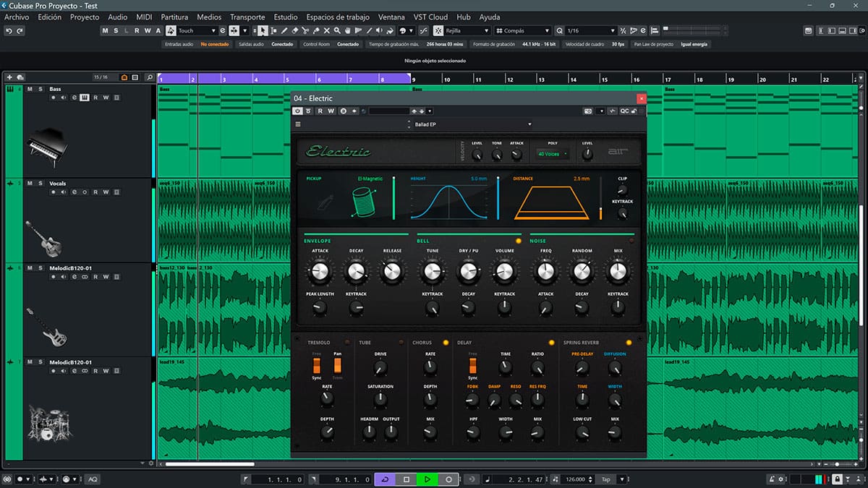This screenshot has height=488, width=868.
Task: Click the metronome click icon in transport
Action: click(771, 479)
